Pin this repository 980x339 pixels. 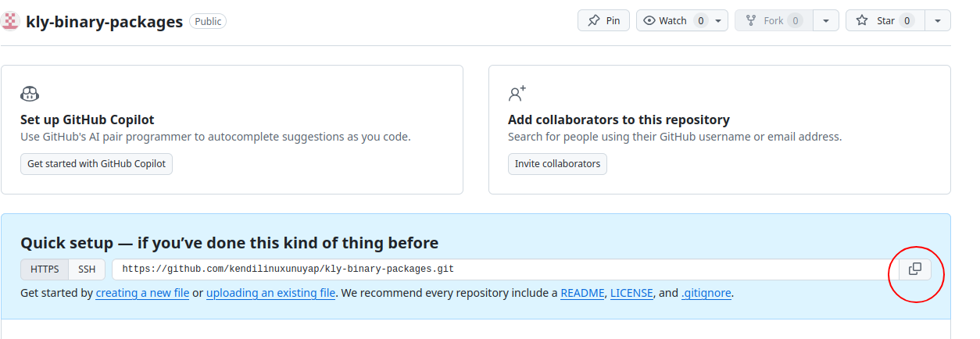[603, 21]
